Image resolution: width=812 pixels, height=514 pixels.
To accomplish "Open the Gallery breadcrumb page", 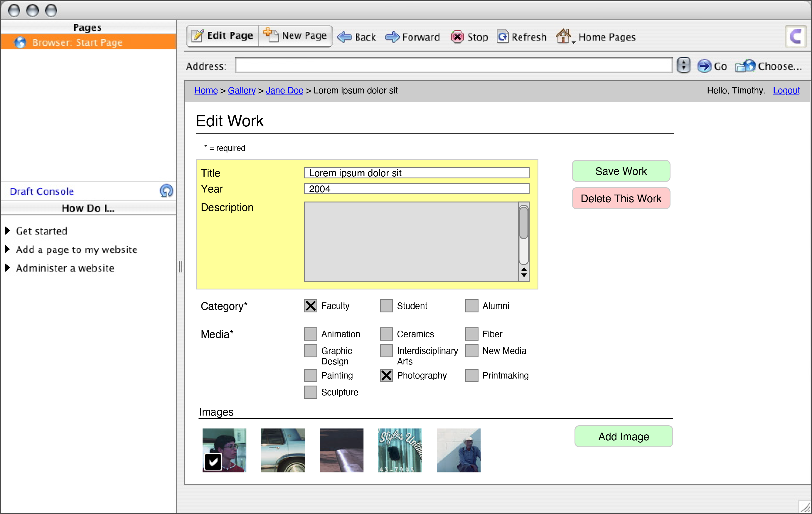I will [x=241, y=91].
